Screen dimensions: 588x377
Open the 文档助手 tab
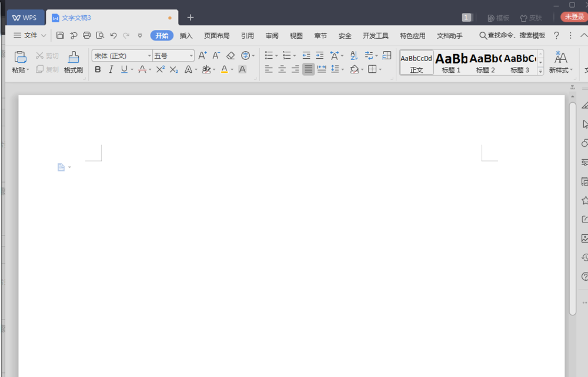click(450, 36)
